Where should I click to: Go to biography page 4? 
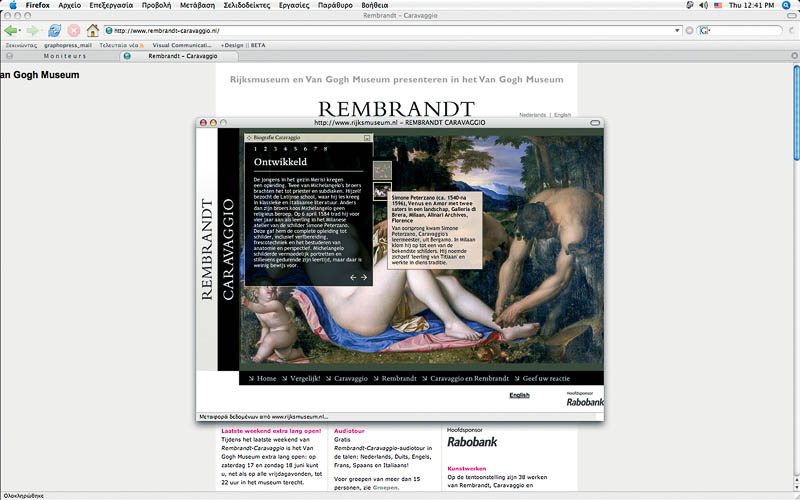pos(285,149)
